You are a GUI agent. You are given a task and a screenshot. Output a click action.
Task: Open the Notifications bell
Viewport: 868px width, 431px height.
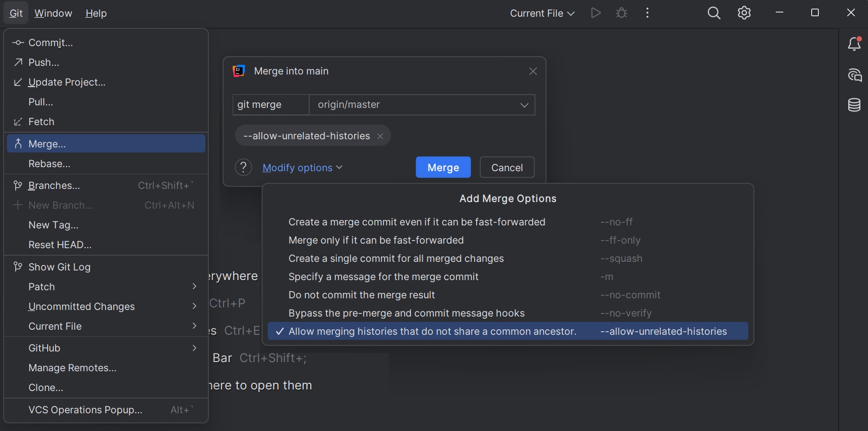click(854, 44)
